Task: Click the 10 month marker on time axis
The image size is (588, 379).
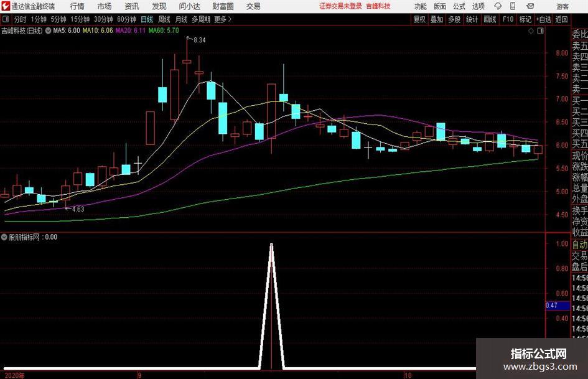Action: (x=408, y=375)
